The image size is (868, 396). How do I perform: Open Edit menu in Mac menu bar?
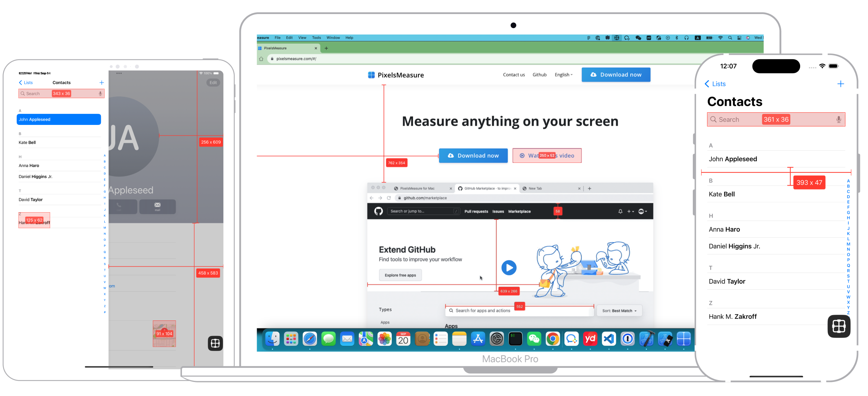(x=289, y=38)
